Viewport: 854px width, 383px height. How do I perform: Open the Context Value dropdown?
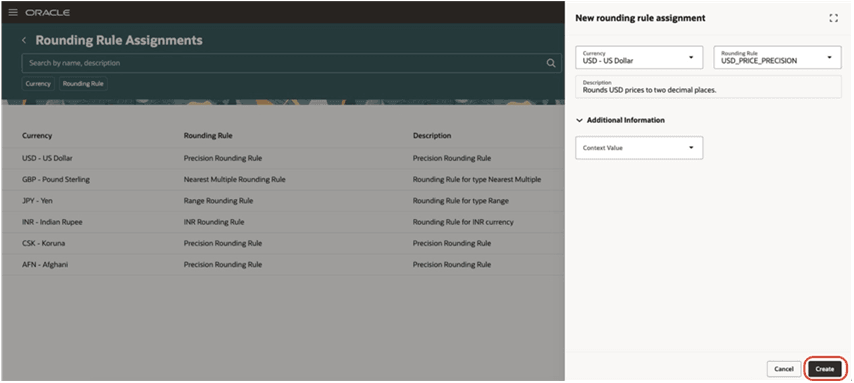tap(639, 148)
